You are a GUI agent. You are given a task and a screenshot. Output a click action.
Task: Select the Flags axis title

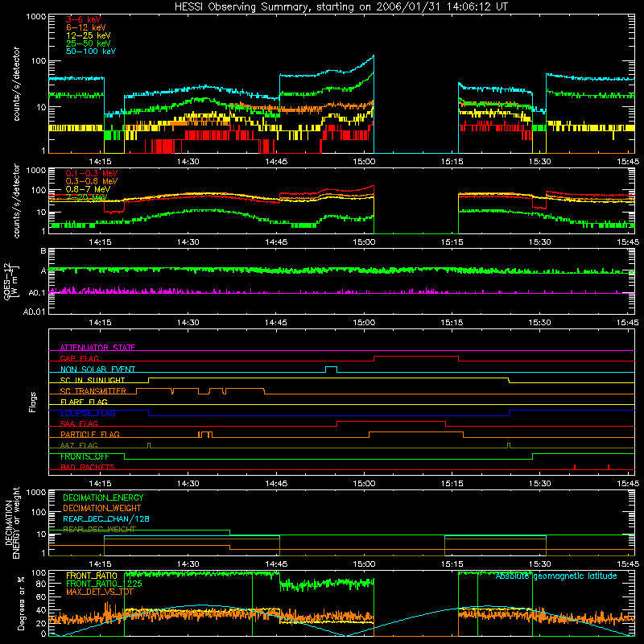[x=32, y=402]
